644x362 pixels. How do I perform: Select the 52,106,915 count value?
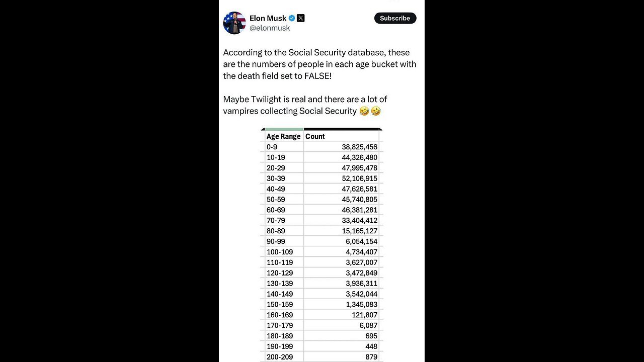(360, 178)
